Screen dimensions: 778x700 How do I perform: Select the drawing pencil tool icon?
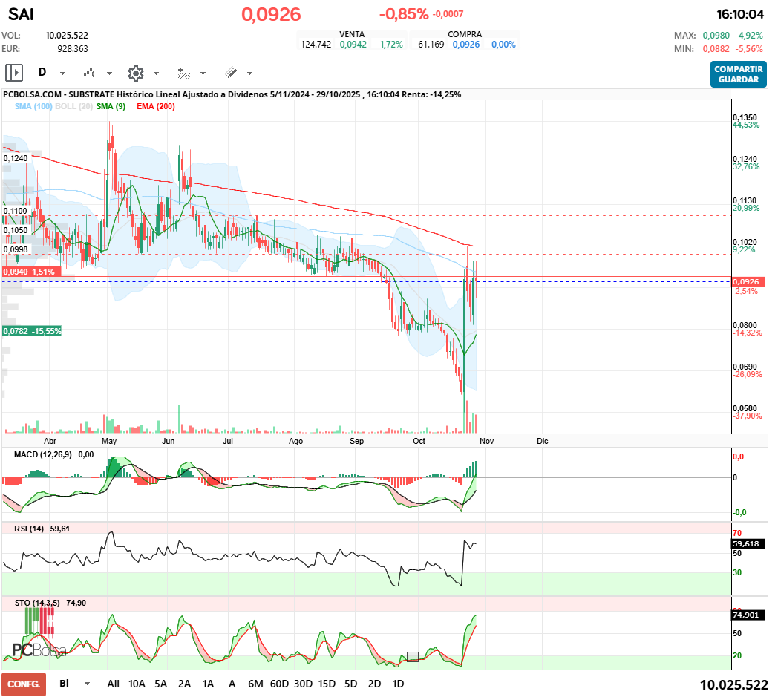click(x=231, y=73)
